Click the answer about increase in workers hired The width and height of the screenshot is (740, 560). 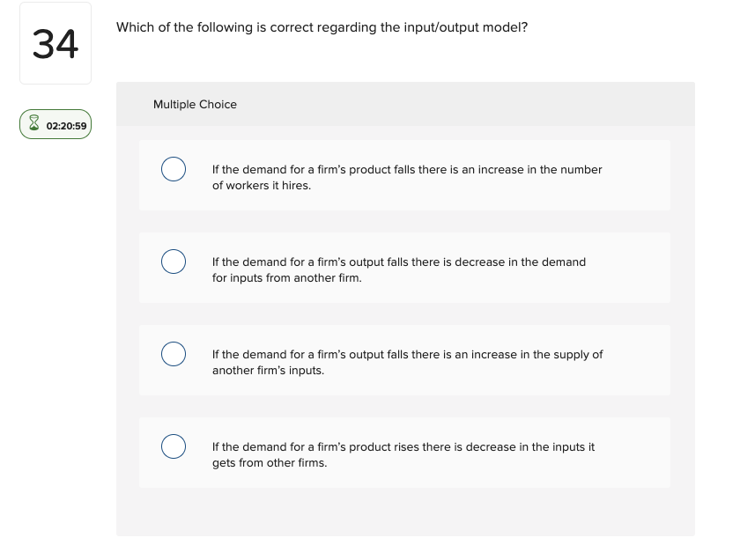406,177
